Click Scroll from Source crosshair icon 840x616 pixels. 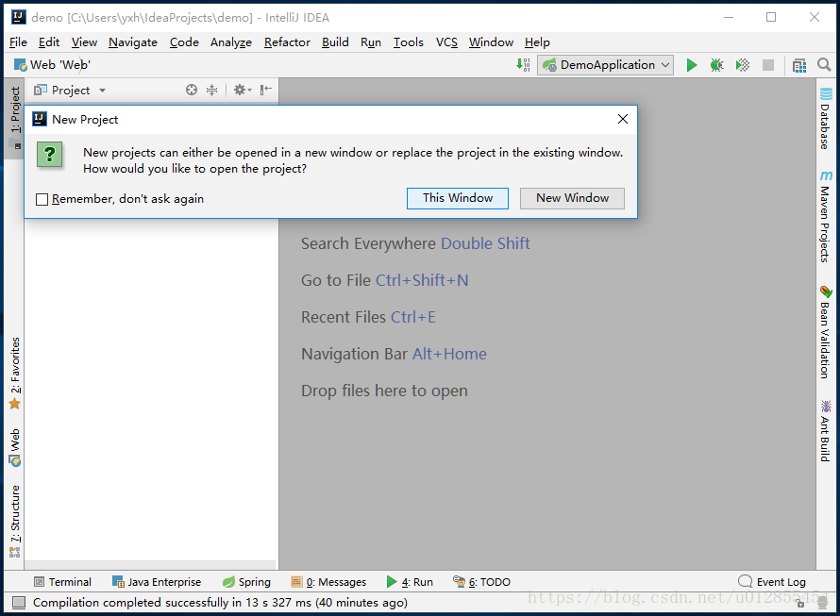point(192,90)
